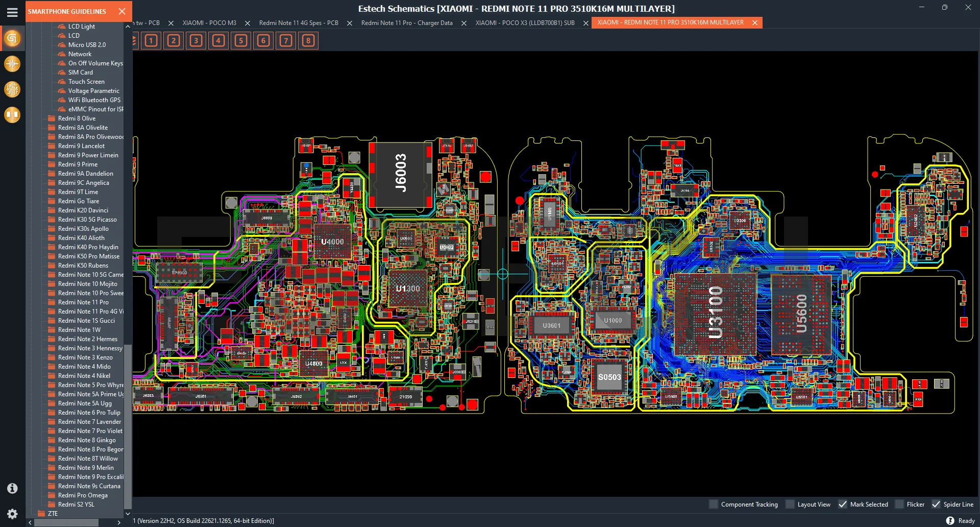The height and width of the screenshot is (527, 980).
Task: Close the Smartphone Guidelines panel
Action: (x=121, y=11)
